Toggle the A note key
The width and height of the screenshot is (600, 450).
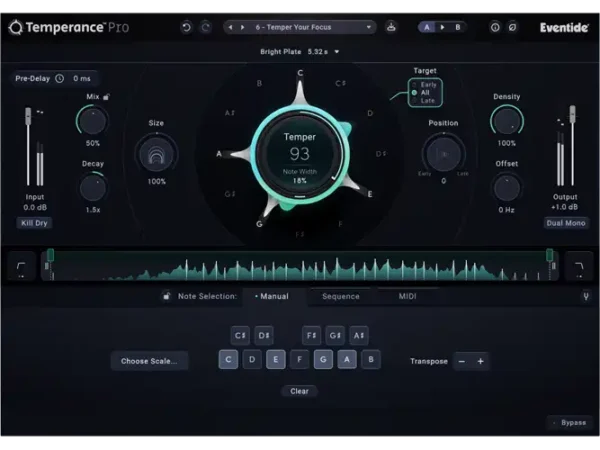pyautogui.click(x=347, y=359)
